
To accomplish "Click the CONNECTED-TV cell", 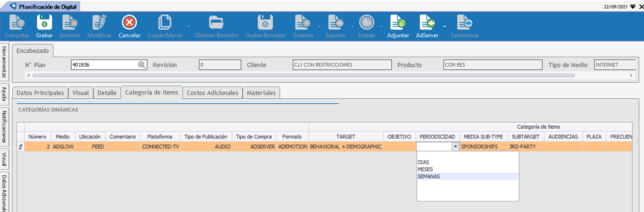I will pos(160,147).
